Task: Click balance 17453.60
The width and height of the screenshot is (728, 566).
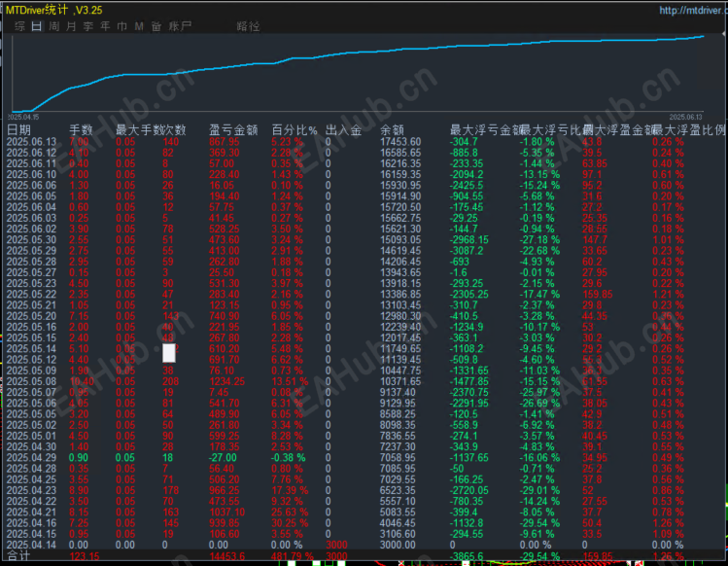Action: (x=400, y=142)
